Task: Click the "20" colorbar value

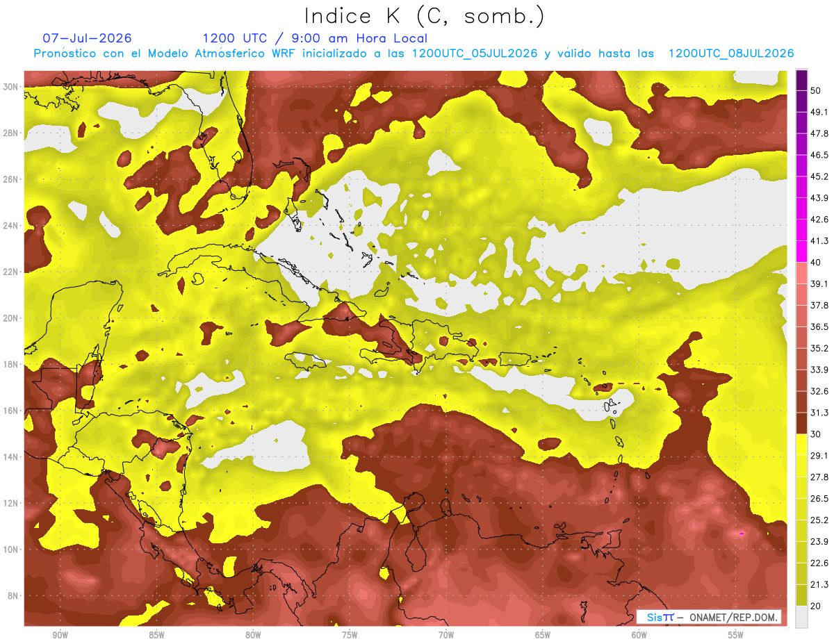Action: pyautogui.click(x=816, y=606)
